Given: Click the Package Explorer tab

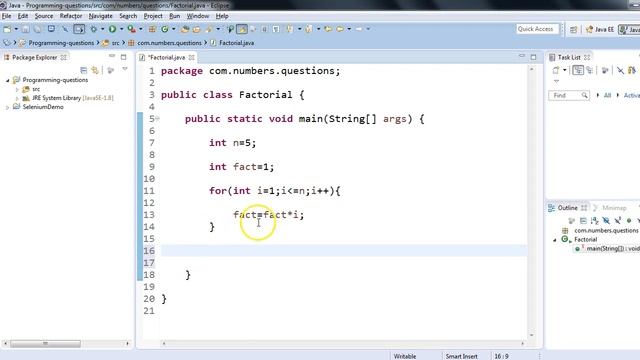Looking at the screenshot, I should click(x=34, y=58).
